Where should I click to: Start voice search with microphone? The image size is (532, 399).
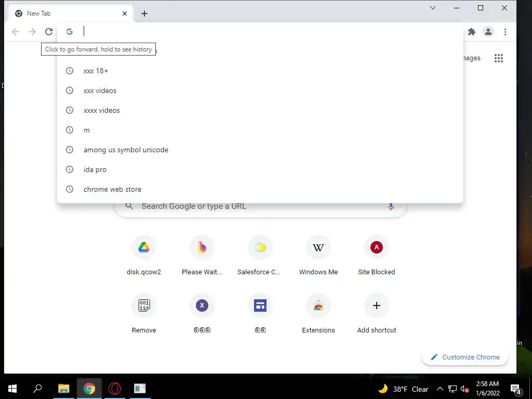pos(391,206)
